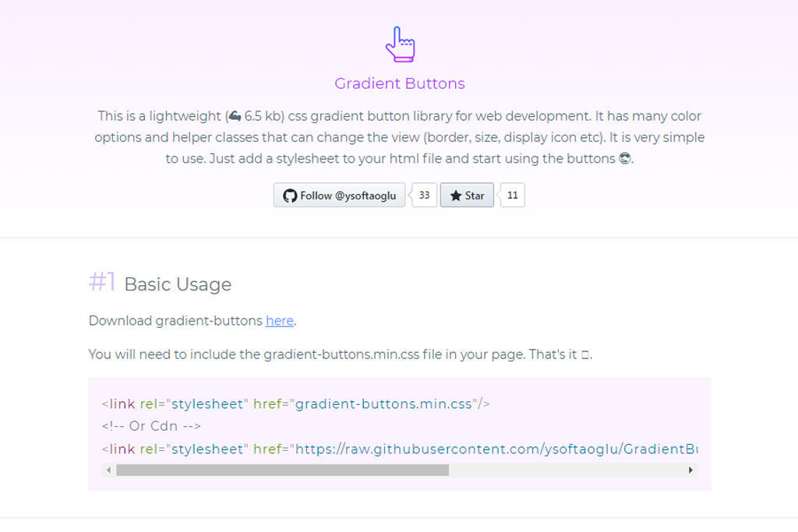Click the library description paragraph

400,137
